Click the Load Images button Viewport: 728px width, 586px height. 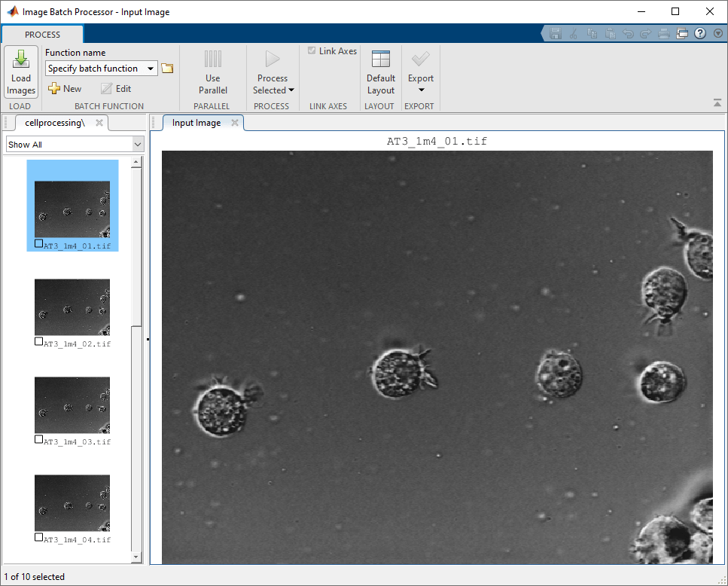click(x=21, y=72)
